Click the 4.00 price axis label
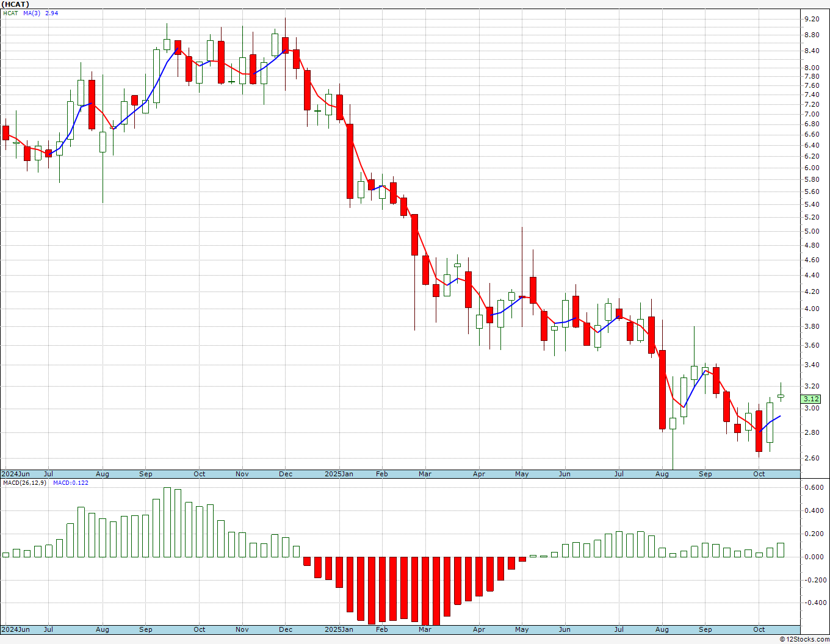This screenshot has width=830, height=644. tap(812, 309)
